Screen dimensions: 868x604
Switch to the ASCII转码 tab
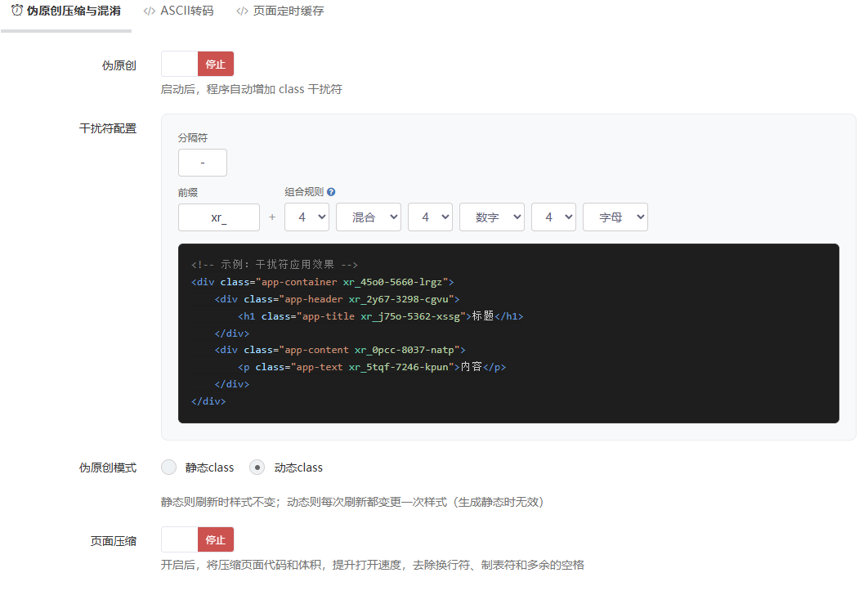click(x=186, y=11)
